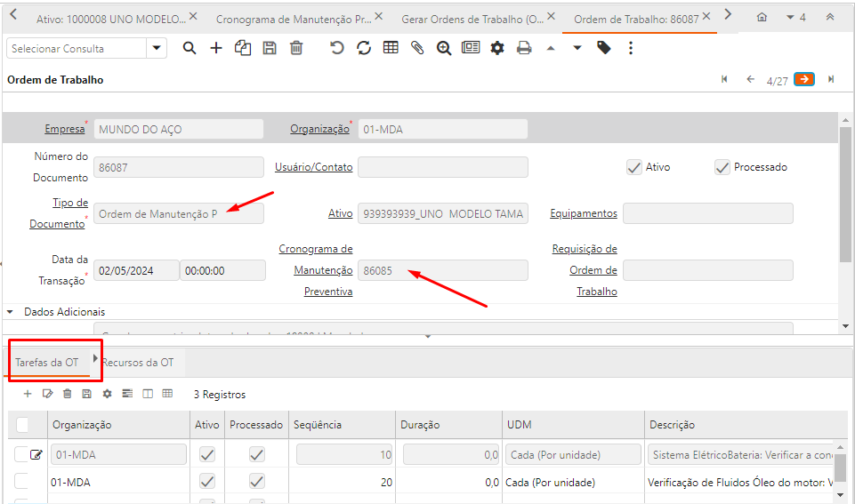The width and height of the screenshot is (855, 504).
Task: Open the Selecionar Consulta dropdown
Action: (157, 48)
